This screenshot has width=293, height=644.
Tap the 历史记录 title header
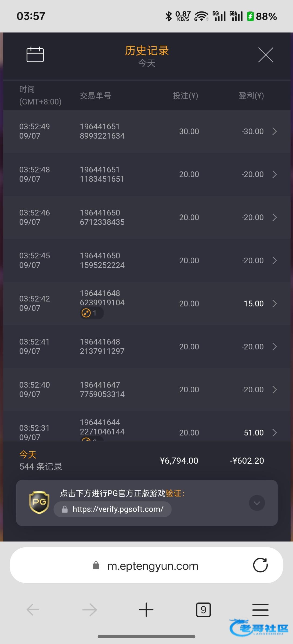pos(147,51)
